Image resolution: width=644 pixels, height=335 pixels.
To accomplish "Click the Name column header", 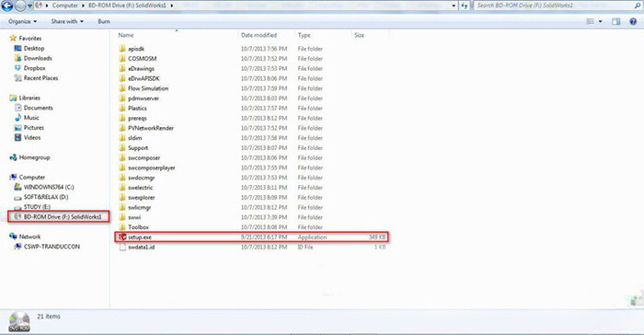I will (126, 35).
